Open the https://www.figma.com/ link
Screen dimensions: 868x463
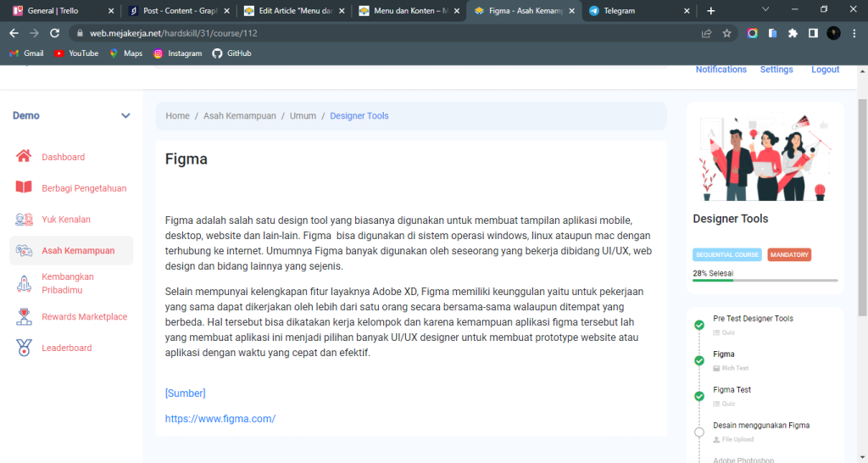pos(220,419)
